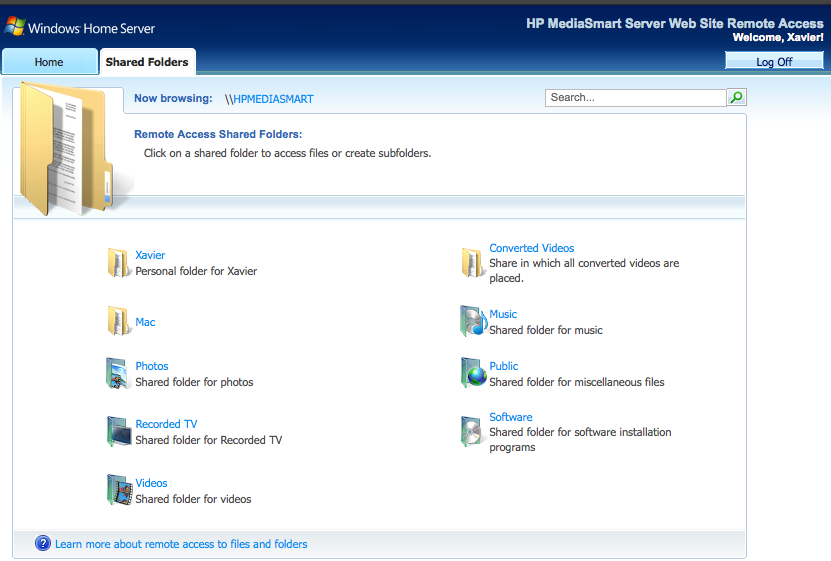Screen dimensions: 831x561
Task: Click the 'Shared folder for Recorded TV' description
Action: click(x=208, y=440)
